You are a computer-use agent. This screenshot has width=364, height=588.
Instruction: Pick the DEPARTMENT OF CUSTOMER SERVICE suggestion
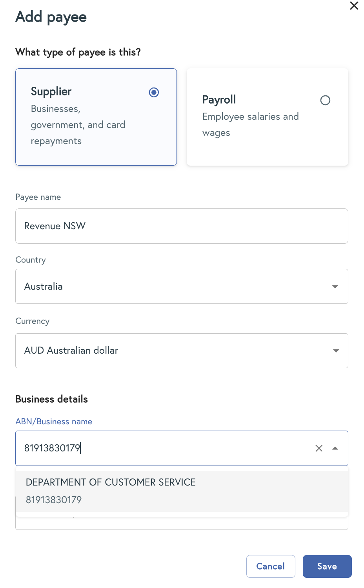pos(111,482)
